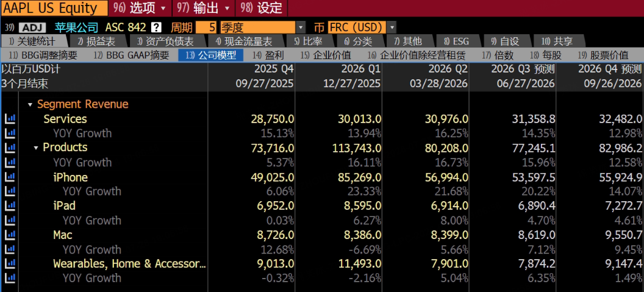Open the 选项 options menu
This screenshot has width=644, height=292.
click(x=140, y=8)
